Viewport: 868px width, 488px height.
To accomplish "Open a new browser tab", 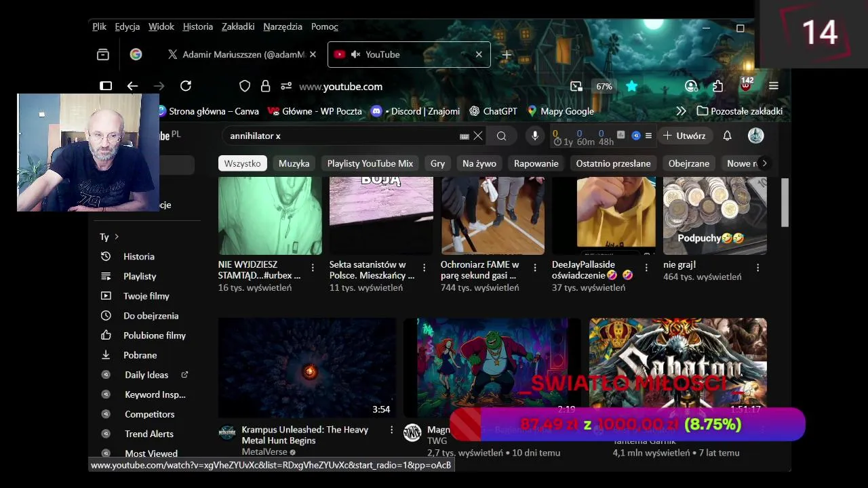I will coord(507,54).
